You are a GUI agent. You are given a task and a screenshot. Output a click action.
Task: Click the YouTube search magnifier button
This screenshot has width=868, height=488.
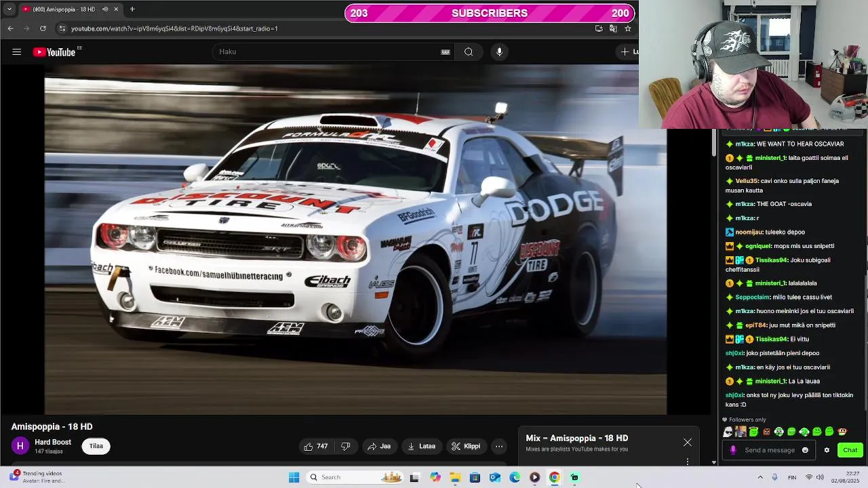pos(469,52)
